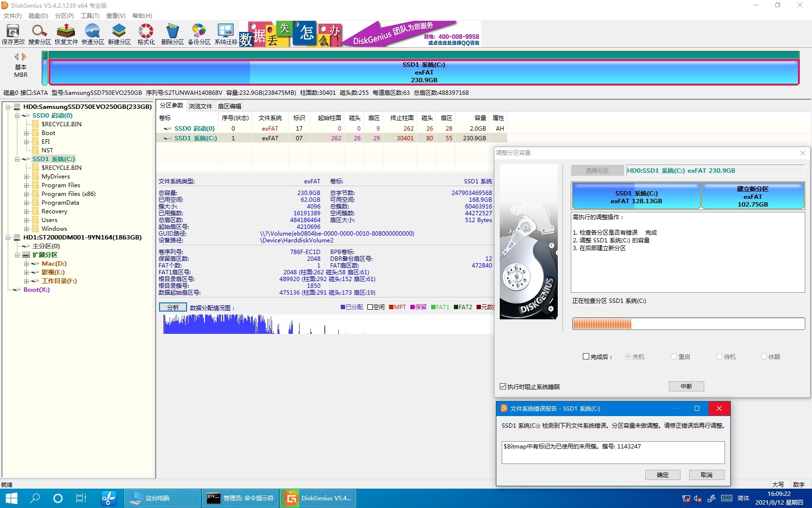Open the 工具(T) menu
The width and height of the screenshot is (812, 508).
point(90,16)
